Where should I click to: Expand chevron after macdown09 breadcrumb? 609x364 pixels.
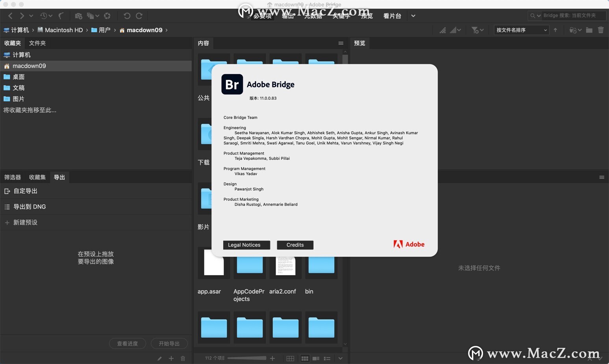click(167, 30)
